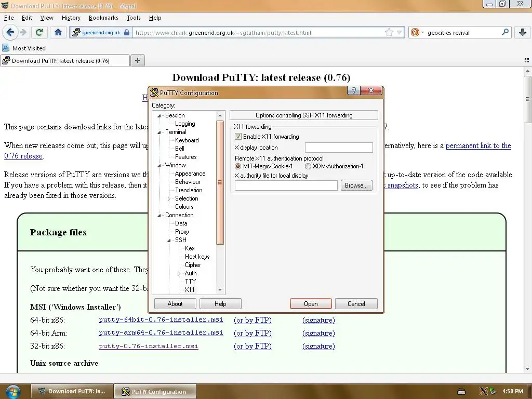Collapse the Connection tree node
Screen dimensions: 532x399
click(x=159, y=216)
